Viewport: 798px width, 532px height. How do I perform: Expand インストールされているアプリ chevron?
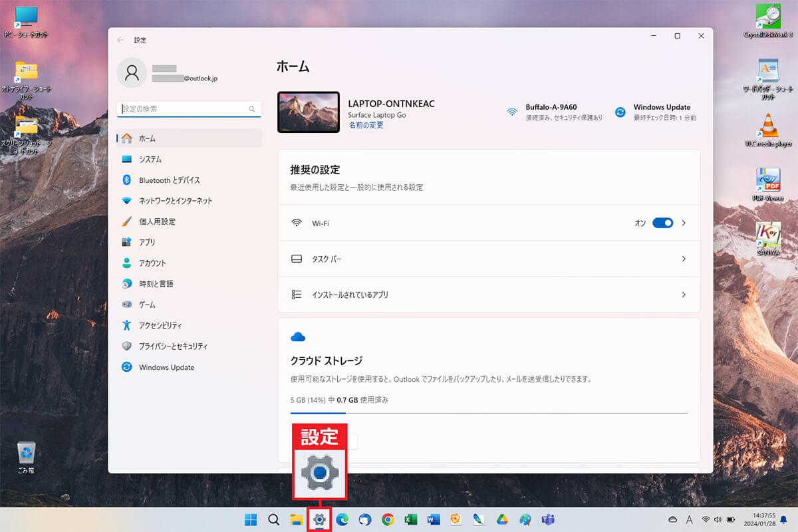pos(684,295)
